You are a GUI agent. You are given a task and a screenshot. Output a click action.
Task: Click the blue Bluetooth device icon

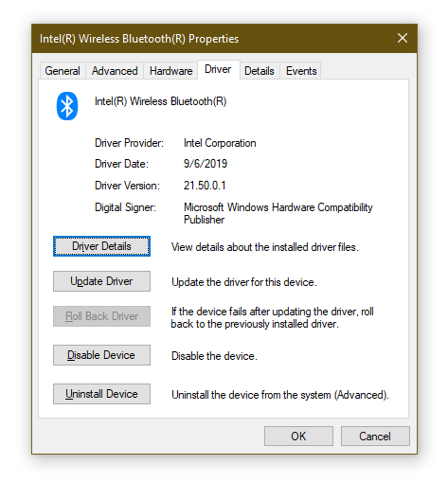tap(67, 106)
